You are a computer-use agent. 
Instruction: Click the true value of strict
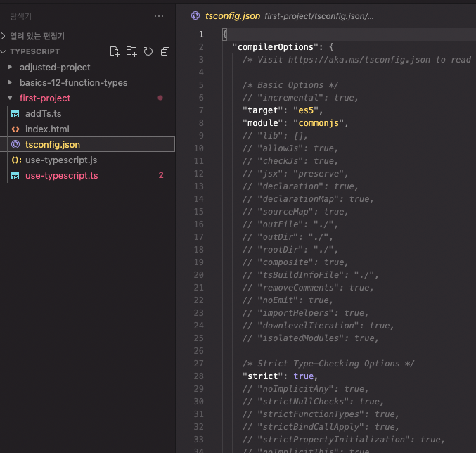pyautogui.click(x=303, y=376)
